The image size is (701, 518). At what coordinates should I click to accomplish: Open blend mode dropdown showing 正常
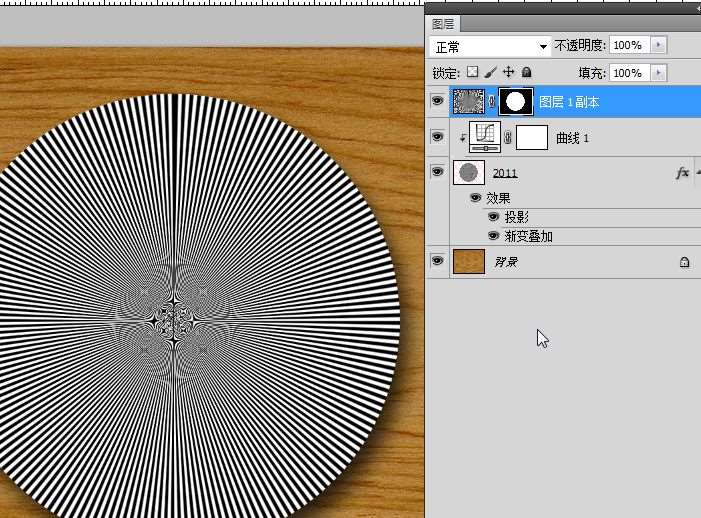pyautogui.click(x=490, y=46)
